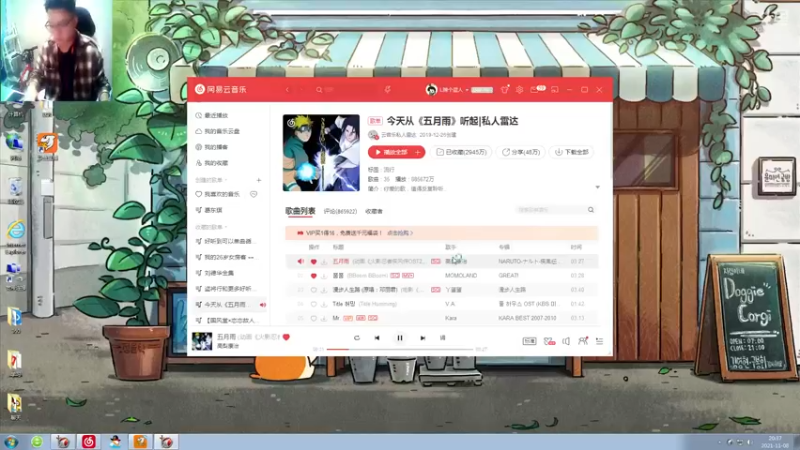Like the Title 허밍 song
Viewport: 800px width, 450px height.
tap(313, 304)
